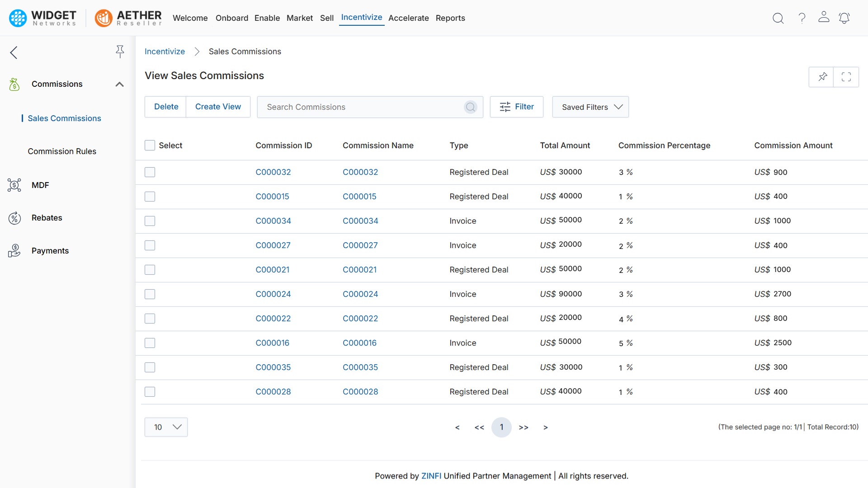Open the Market menu item
This screenshot has width=868, height=488.
pos(299,18)
